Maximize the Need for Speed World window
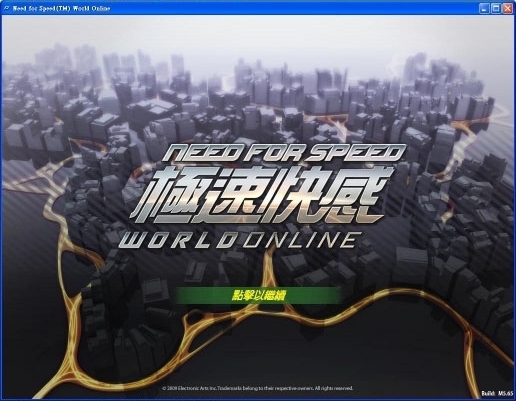 pyautogui.click(x=496, y=8)
